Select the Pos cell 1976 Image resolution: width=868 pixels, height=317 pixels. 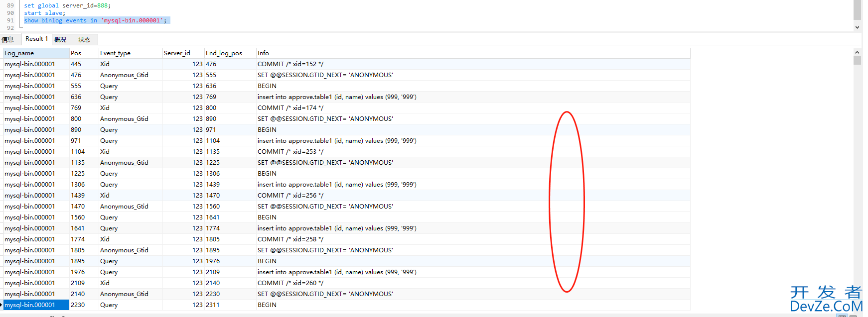(x=84, y=272)
